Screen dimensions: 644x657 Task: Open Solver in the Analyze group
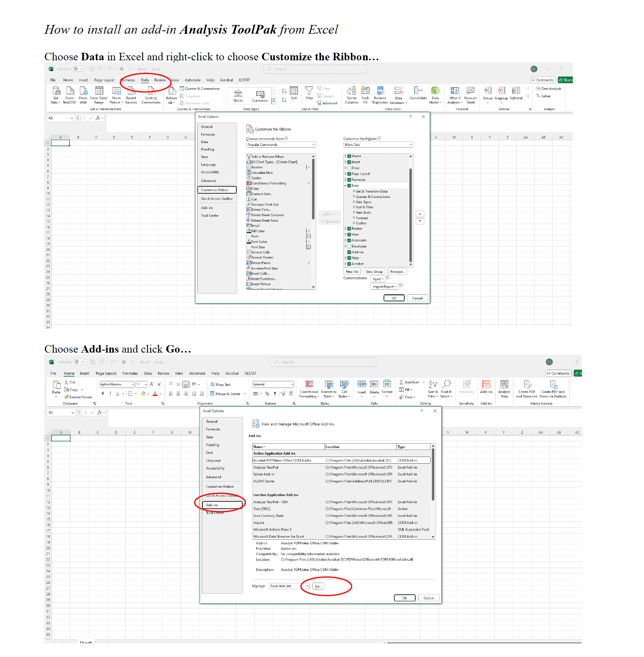click(543, 96)
